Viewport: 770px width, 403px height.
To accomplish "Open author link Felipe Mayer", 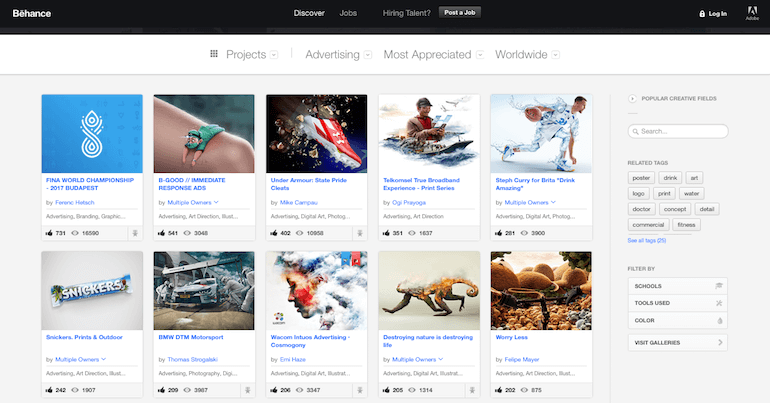I will tap(522, 359).
